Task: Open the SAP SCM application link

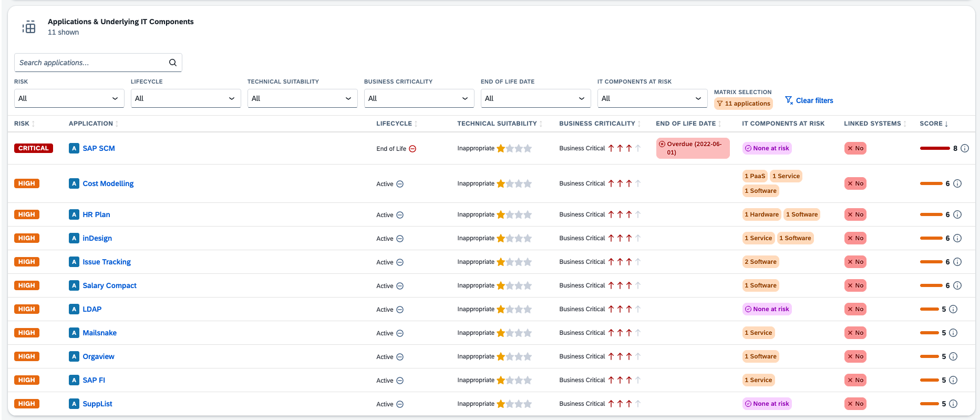Action: tap(99, 148)
